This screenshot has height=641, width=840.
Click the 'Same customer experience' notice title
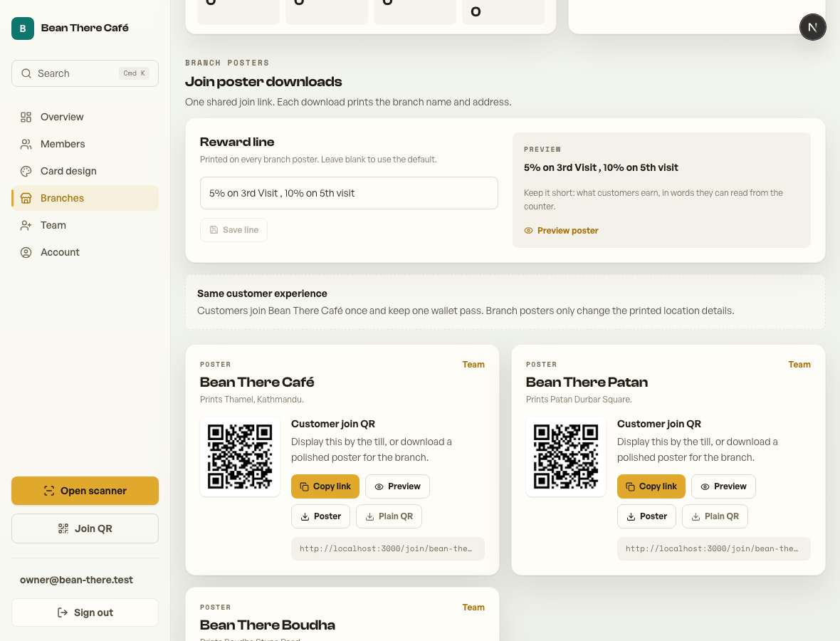click(262, 293)
